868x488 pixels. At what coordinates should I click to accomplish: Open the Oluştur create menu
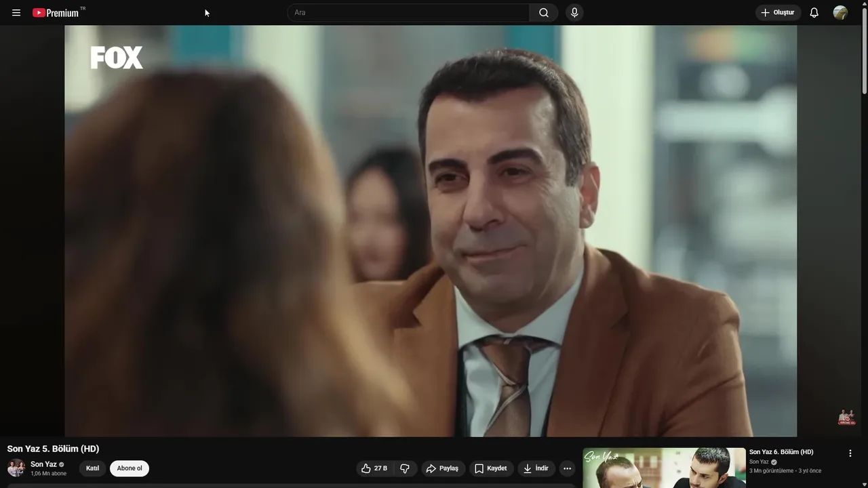778,13
